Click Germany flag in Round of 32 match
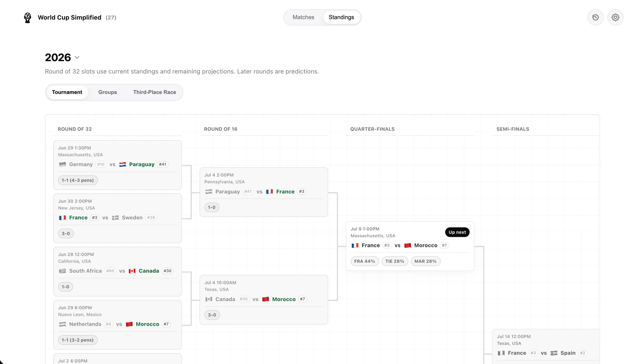Viewport: 641px width, 364px height. (x=63, y=164)
